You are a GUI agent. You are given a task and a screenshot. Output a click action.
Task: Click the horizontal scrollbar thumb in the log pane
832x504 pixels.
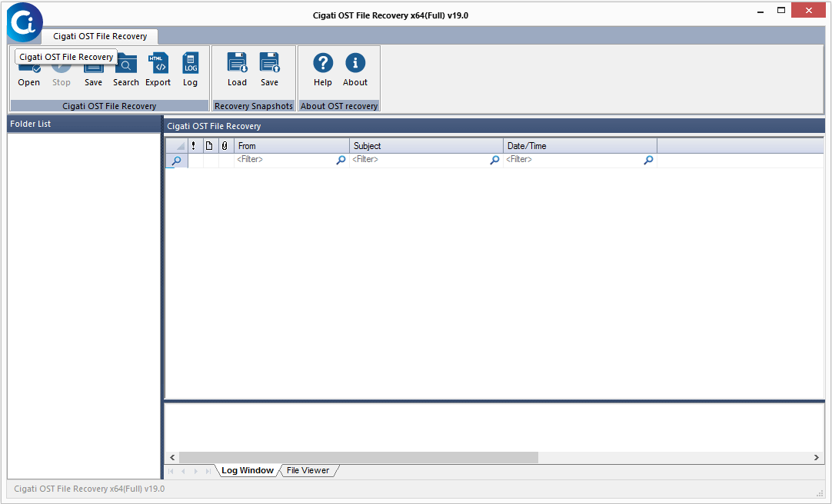358,457
